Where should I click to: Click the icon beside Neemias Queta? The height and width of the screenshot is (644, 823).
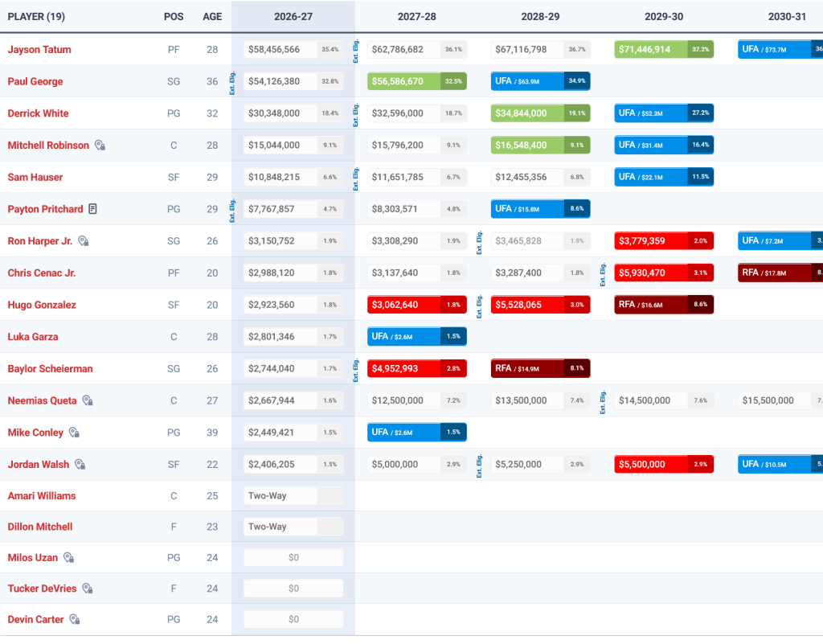pyautogui.click(x=88, y=400)
